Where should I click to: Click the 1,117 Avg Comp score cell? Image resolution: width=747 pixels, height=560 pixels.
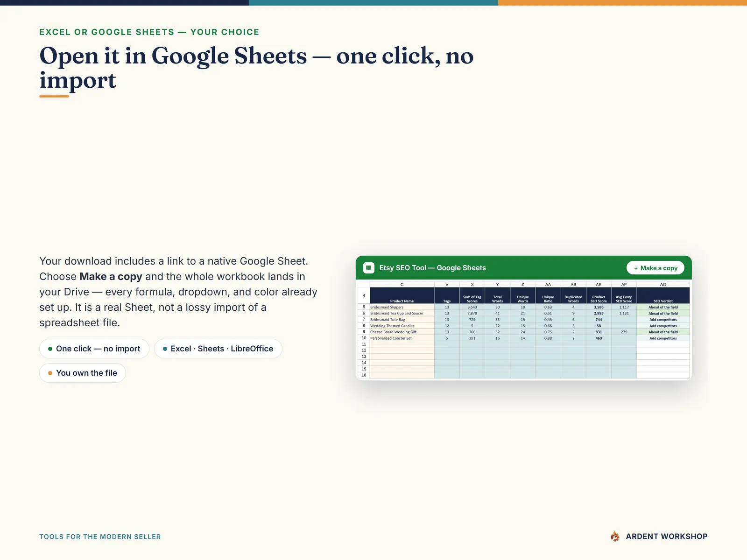click(x=624, y=307)
